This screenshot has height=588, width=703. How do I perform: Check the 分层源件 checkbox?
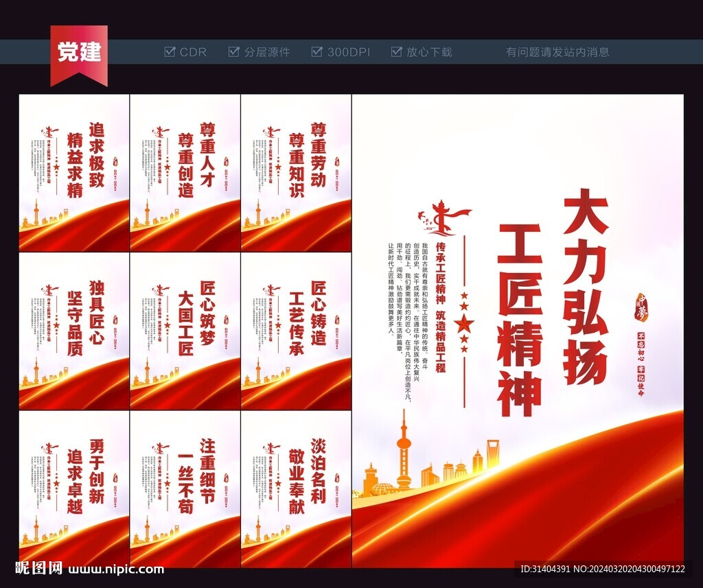click(x=233, y=51)
